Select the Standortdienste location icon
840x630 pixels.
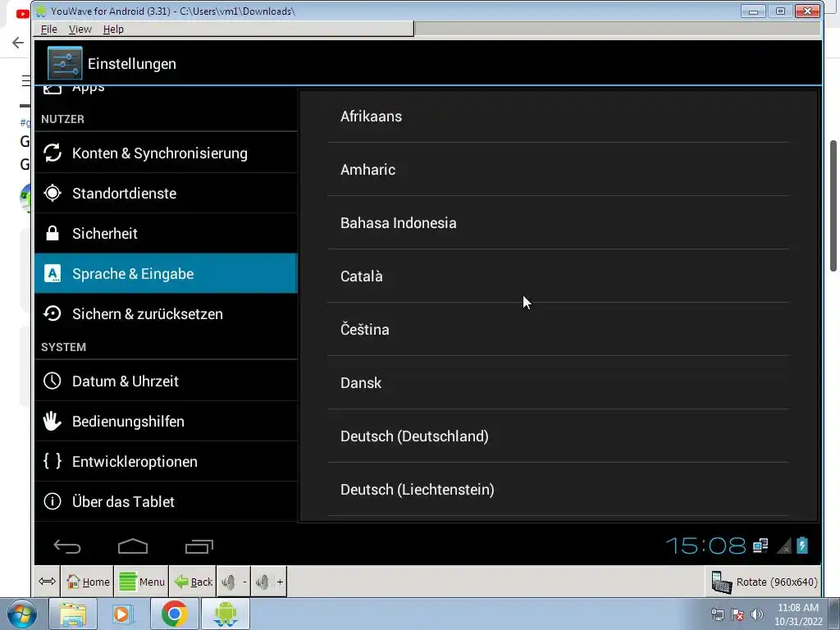(x=52, y=193)
